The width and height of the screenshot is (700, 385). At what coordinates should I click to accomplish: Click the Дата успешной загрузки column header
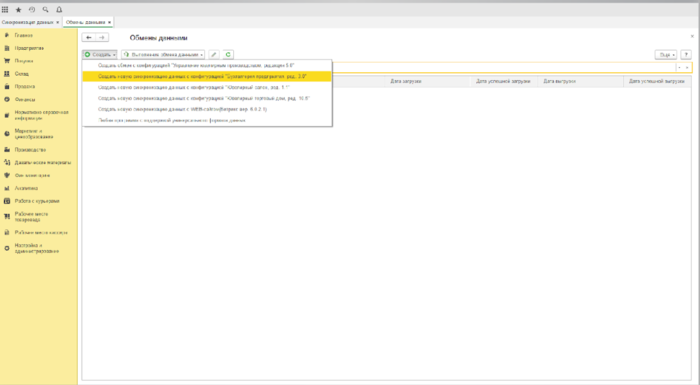coord(503,81)
